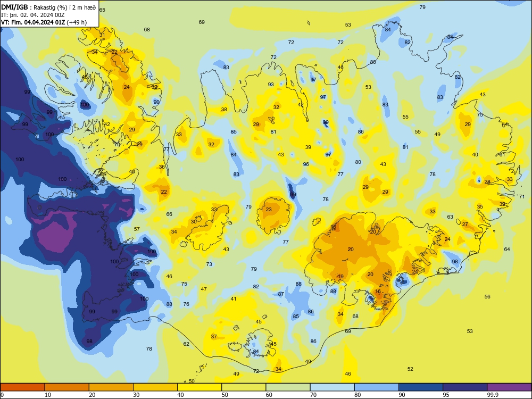Image resolution: width=532 pixels, height=399 pixels.
Task: Click the map value '93' in the north
Action: click(271, 85)
